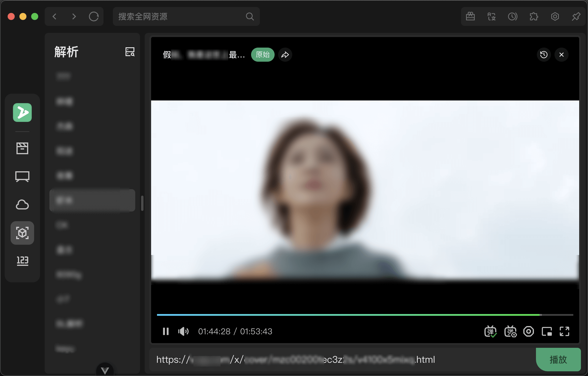Click the down chevron at list bottom
The image size is (588, 376).
coord(105,370)
